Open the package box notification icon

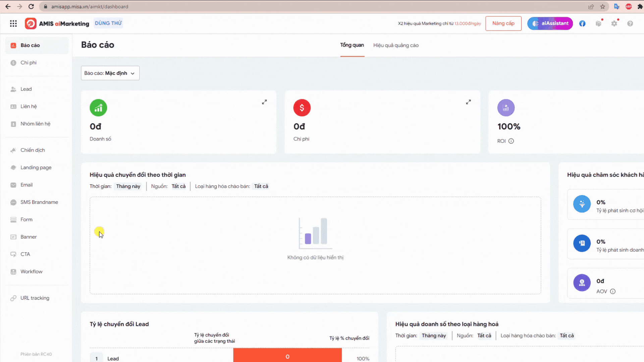point(598,23)
